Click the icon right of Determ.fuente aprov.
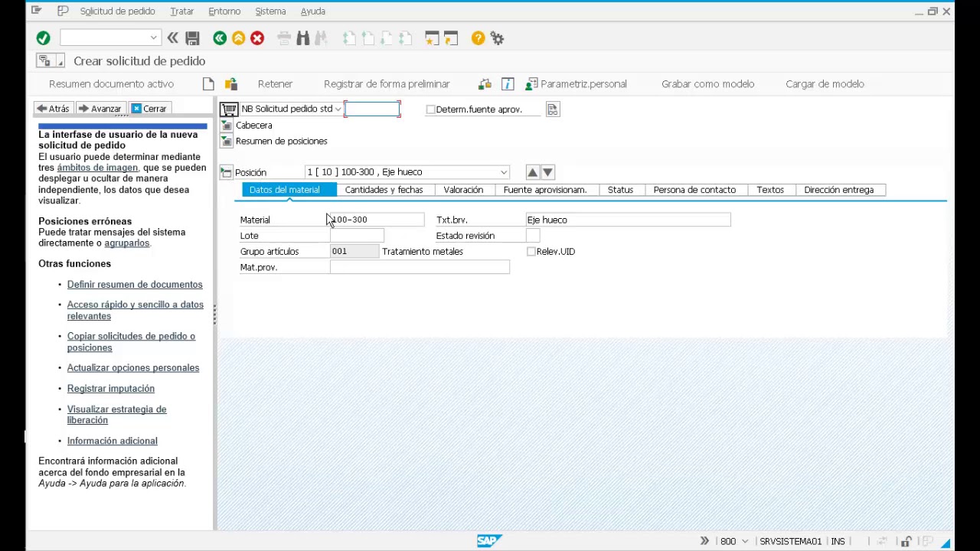This screenshot has height=551, width=980. [553, 109]
